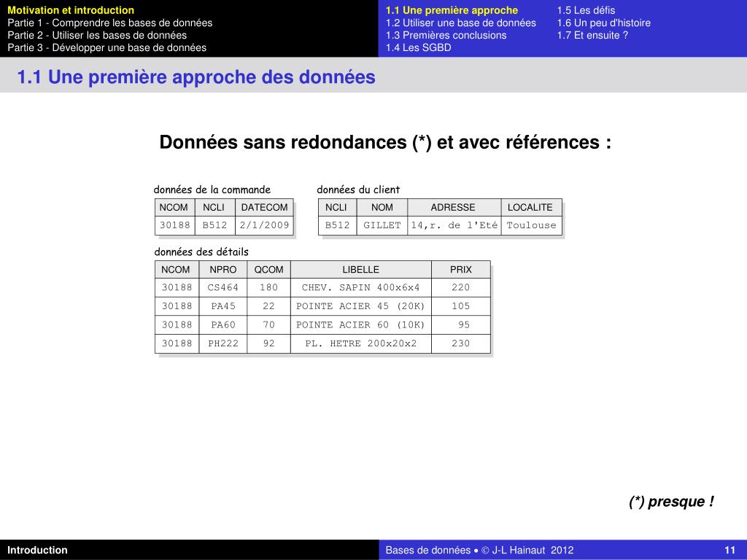Click PRIX header in détails table
This screenshot has height=560, width=747.
point(461,270)
